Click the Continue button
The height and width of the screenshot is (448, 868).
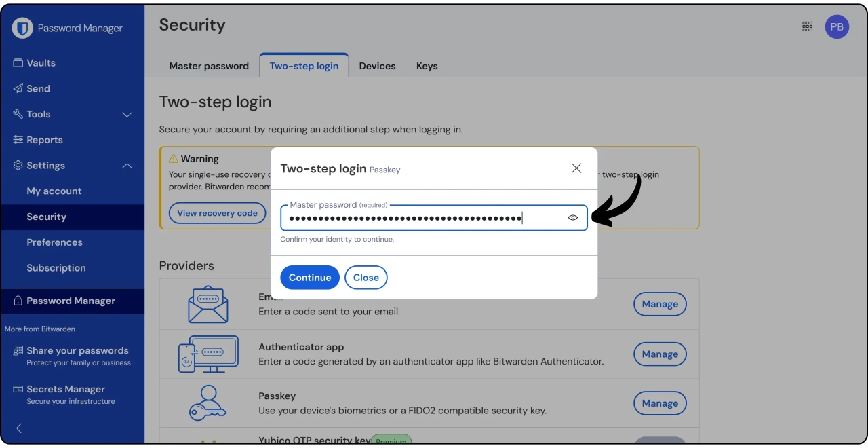[x=310, y=278]
